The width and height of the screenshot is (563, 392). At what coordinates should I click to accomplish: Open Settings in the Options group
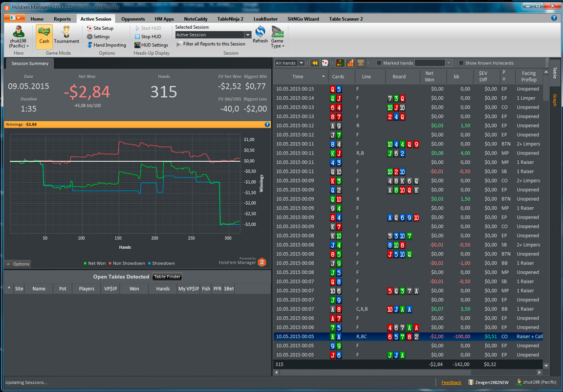(98, 37)
